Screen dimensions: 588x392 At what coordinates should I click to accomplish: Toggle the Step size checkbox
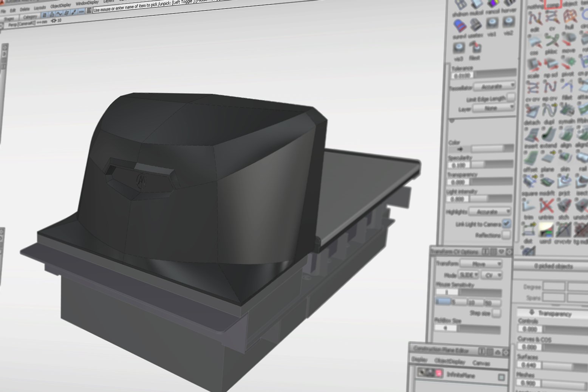tap(496, 313)
